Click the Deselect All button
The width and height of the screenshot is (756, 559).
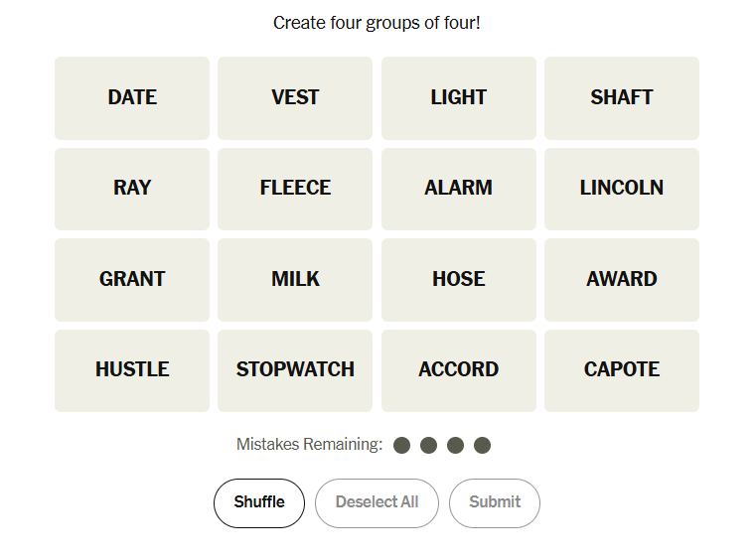click(x=377, y=502)
